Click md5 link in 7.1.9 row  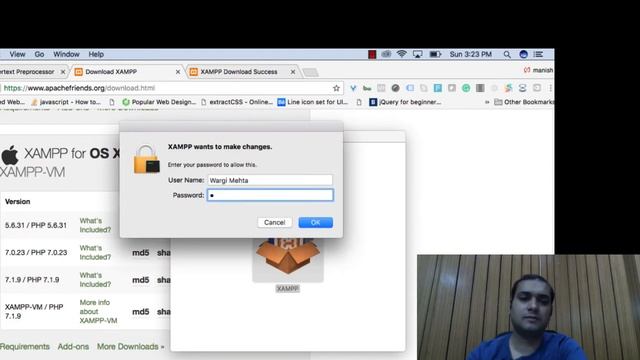[140, 280]
